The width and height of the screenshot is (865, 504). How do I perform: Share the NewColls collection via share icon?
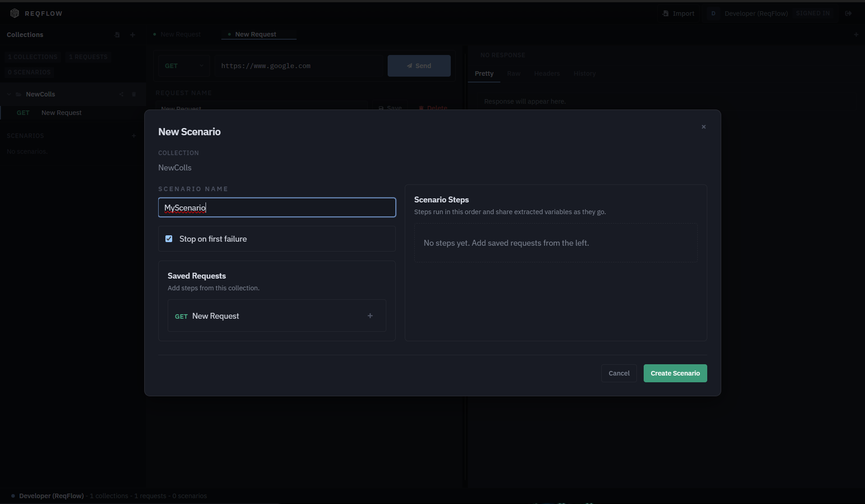click(x=121, y=94)
